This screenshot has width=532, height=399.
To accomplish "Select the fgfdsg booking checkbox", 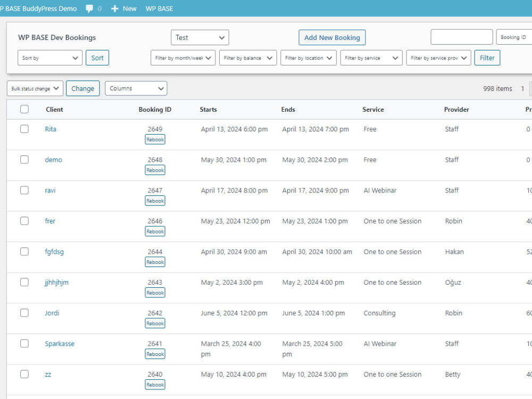I will click(x=24, y=252).
